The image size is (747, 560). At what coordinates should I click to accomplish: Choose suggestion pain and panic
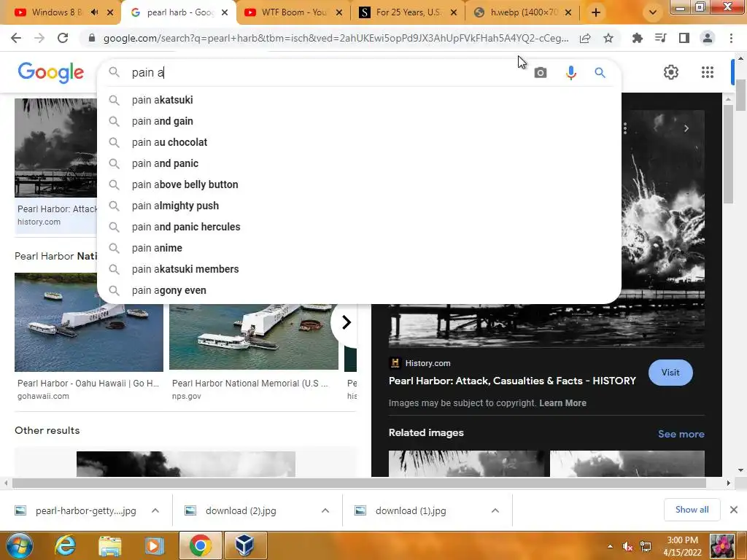359,163
